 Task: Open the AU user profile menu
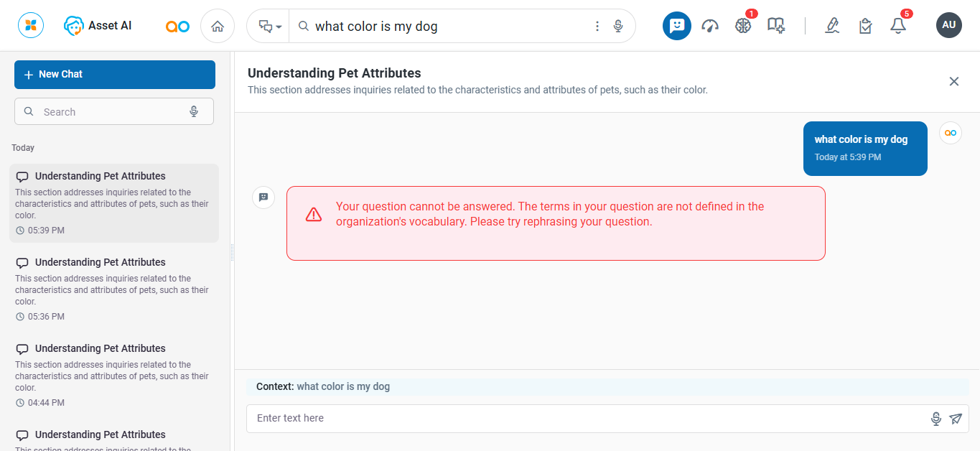pos(948,25)
